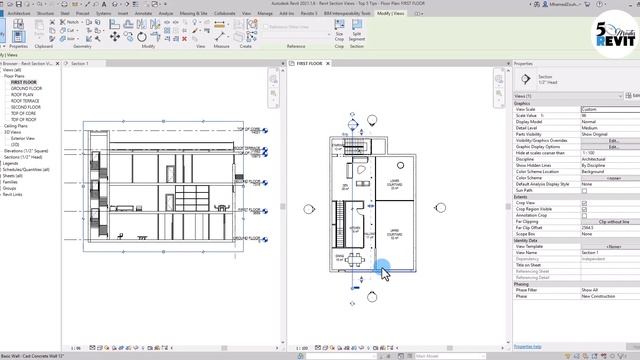Click the Far Clip Offset value field

click(x=611, y=228)
